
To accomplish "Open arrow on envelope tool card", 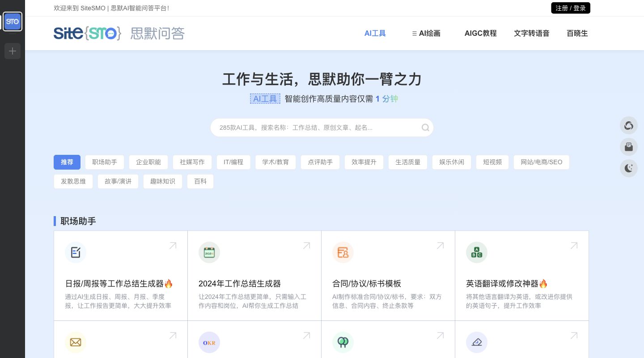I will pyautogui.click(x=173, y=336).
